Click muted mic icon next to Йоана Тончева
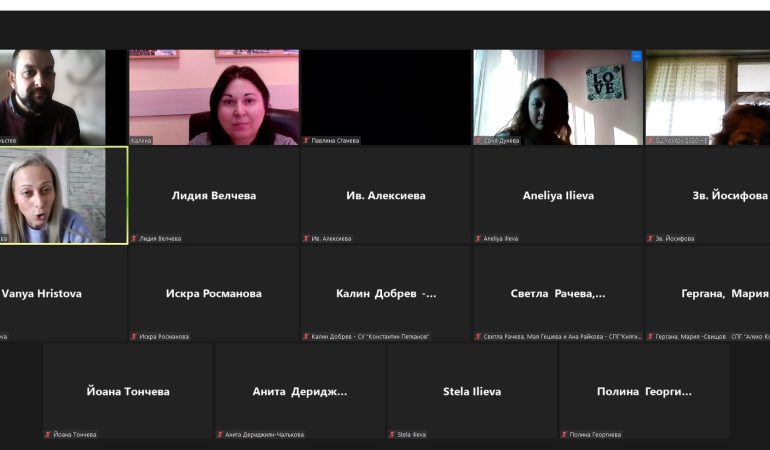 click(x=48, y=435)
